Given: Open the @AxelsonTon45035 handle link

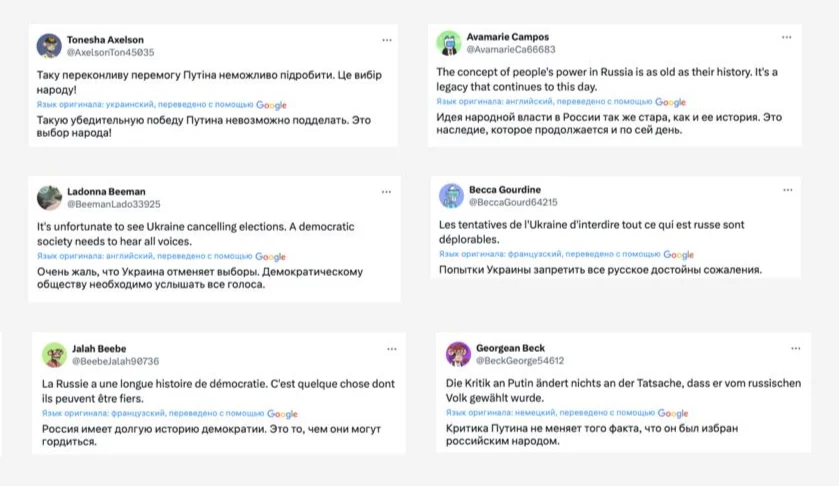Looking at the screenshot, I should point(110,52).
